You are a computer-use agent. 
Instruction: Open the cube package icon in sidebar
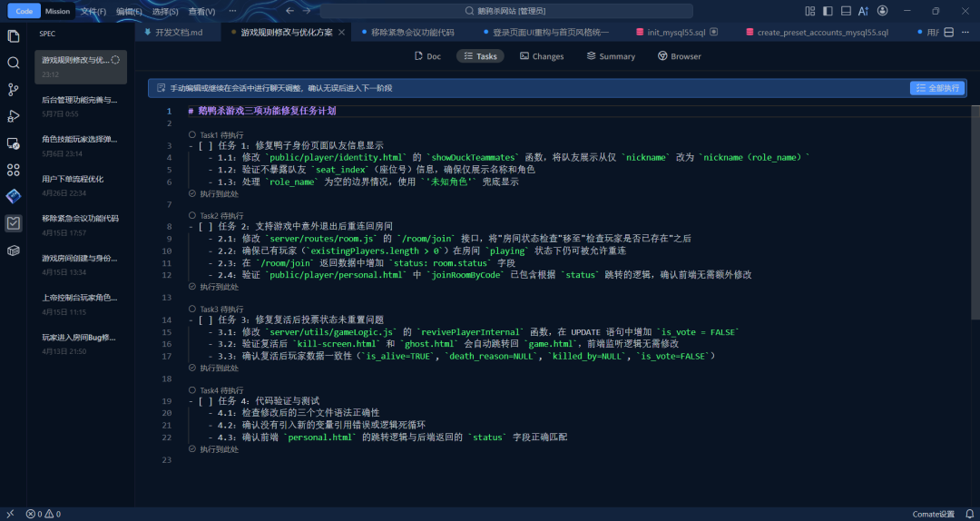(13, 251)
